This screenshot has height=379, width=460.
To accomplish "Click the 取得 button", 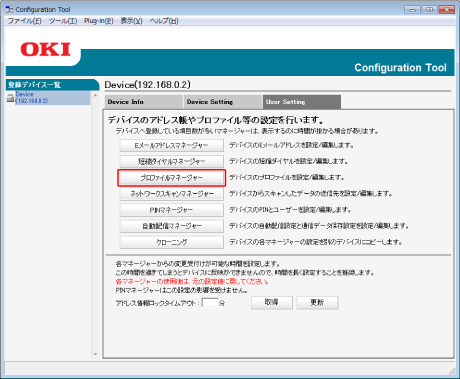I will pyautogui.click(x=272, y=303).
